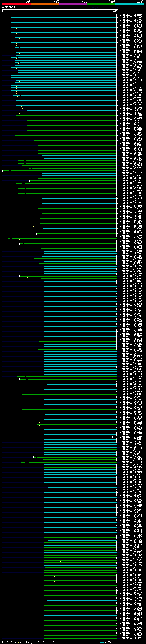Select the hit label UniRef100_Q5JC56
The height and width of the screenshot is (644, 146).
(x=131, y=40)
